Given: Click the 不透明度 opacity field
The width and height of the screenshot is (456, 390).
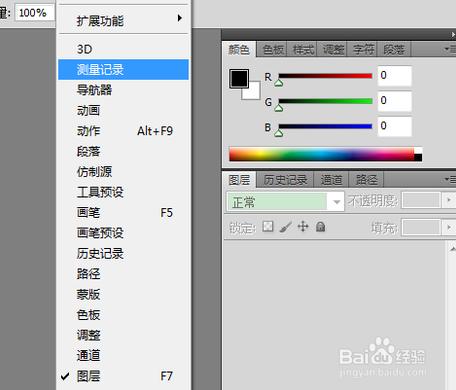Looking at the screenshot, I should click(421, 200).
